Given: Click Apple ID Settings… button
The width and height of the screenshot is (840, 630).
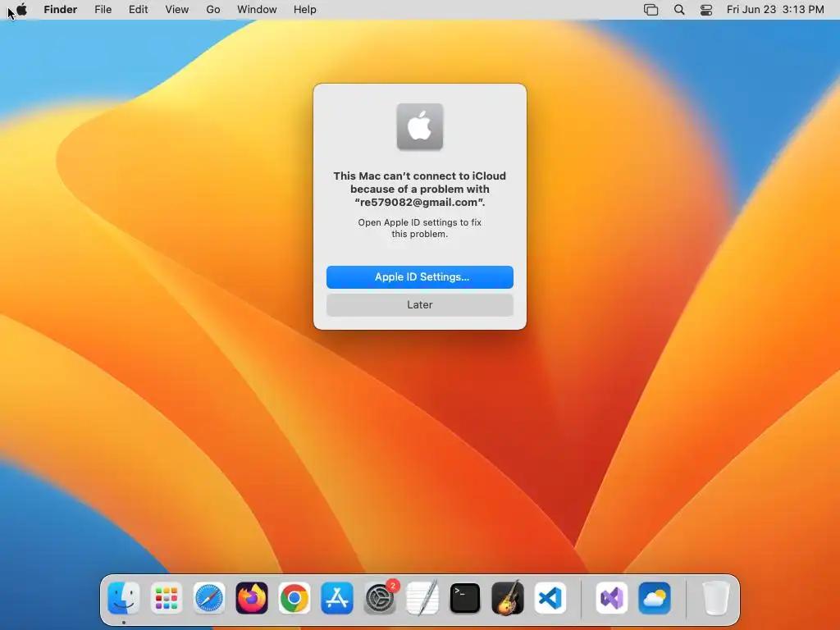Looking at the screenshot, I should click(x=420, y=277).
